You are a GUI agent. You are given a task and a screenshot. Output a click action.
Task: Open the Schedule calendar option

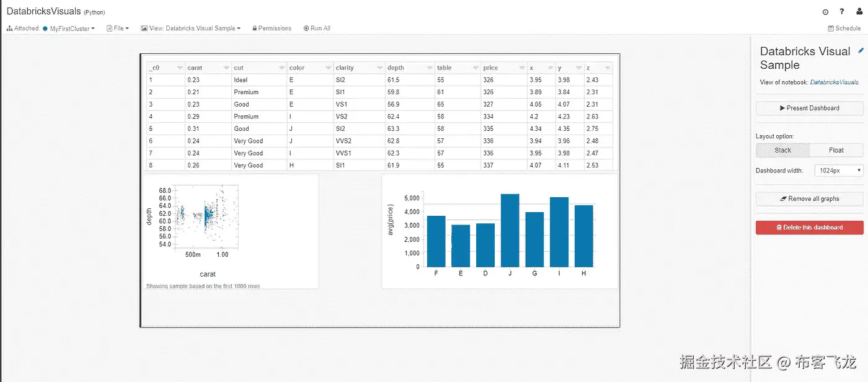point(844,29)
